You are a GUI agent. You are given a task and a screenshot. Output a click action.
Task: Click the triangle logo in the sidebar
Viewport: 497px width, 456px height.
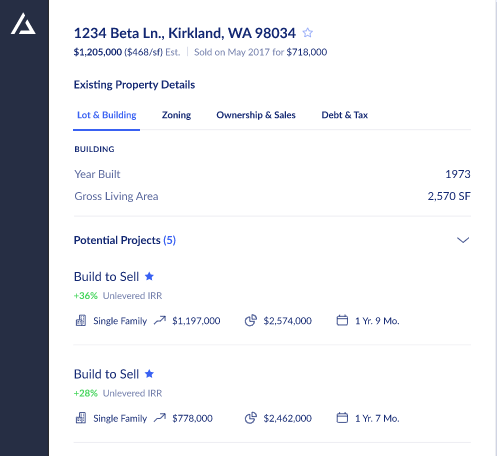[23, 24]
